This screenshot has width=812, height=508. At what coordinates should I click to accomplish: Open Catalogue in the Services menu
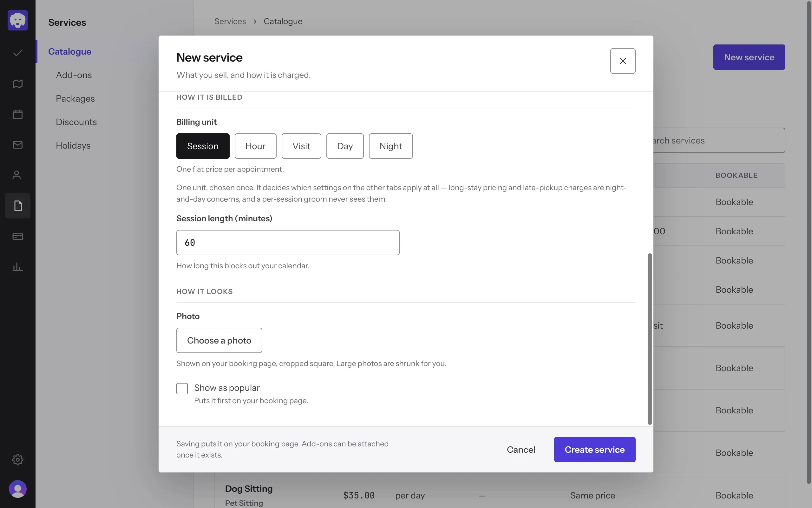tap(70, 51)
